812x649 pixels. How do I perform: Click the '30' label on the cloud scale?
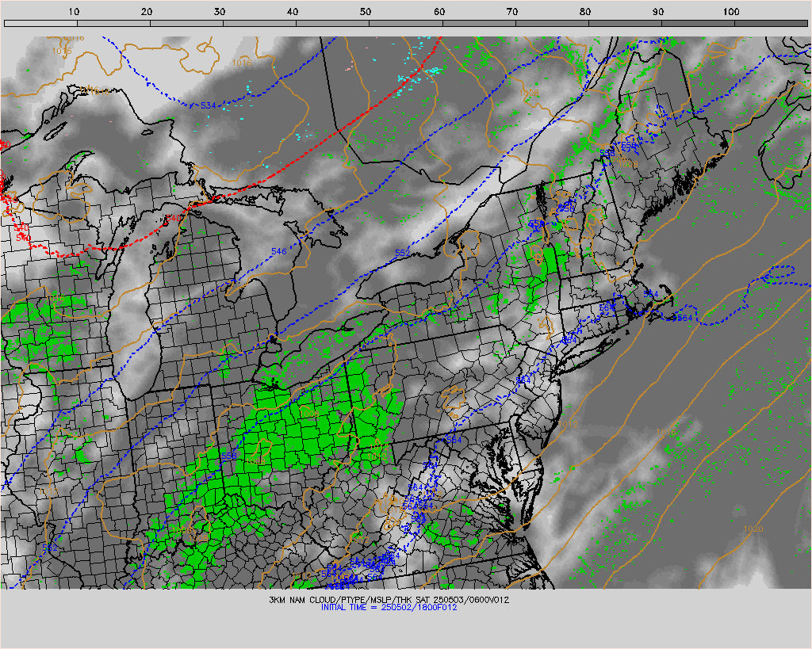(220, 11)
